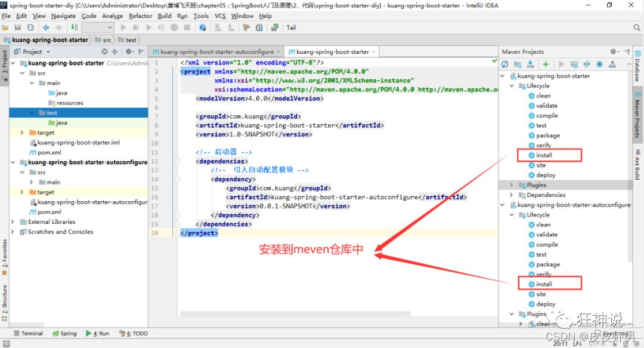Viewport: 644px width, 348px height.
Task: Open the Spring tool window
Action: pyautogui.click(x=64, y=333)
